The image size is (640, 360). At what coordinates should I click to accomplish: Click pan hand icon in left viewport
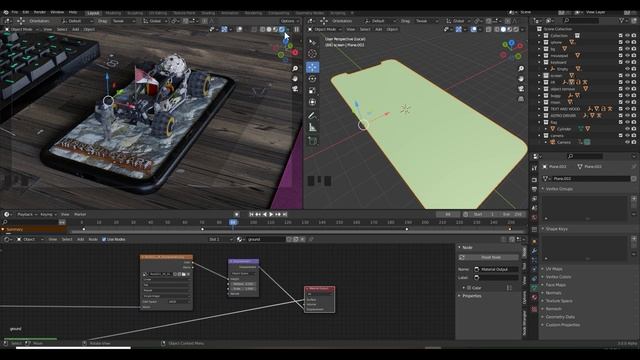click(x=295, y=78)
